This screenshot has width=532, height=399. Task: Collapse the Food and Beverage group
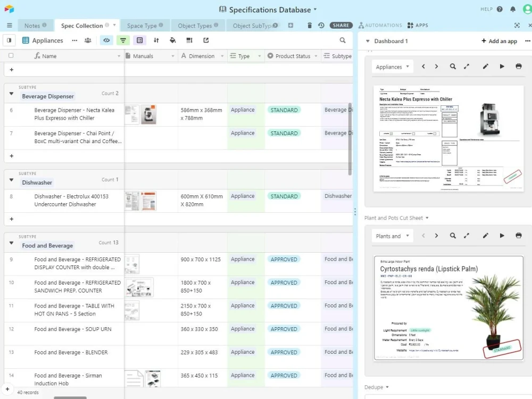coord(11,243)
